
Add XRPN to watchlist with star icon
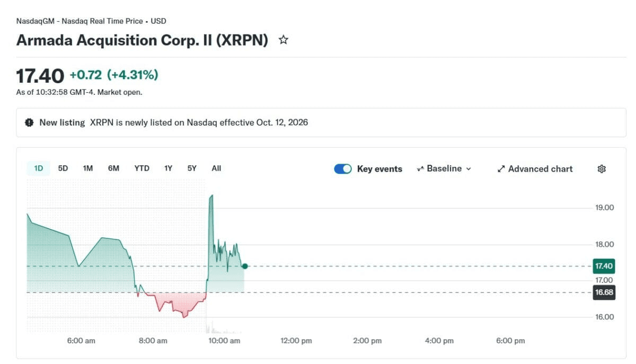click(x=284, y=40)
